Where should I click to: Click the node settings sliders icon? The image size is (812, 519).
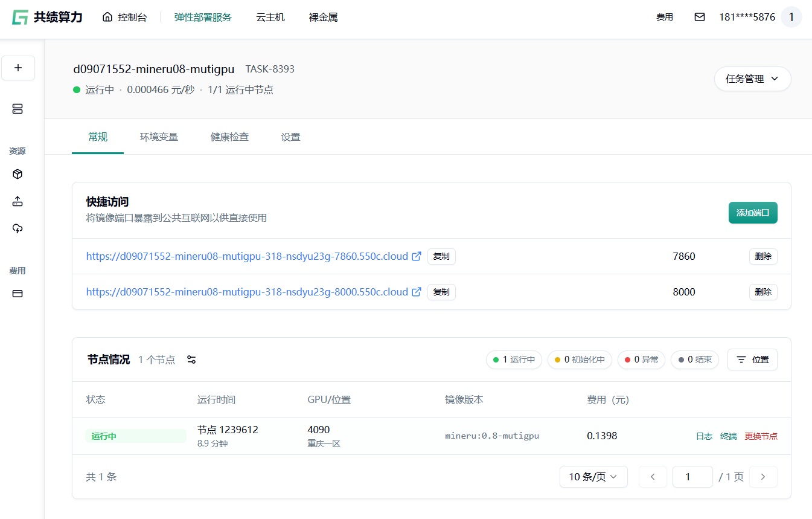point(191,359)
